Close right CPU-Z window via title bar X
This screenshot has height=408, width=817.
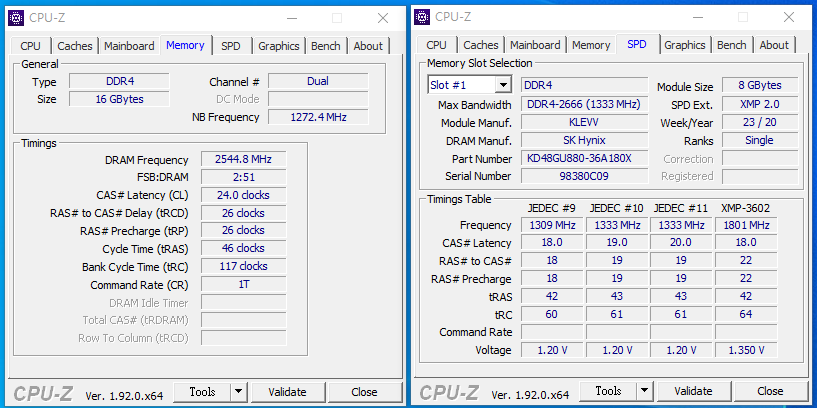[x=789, y=17]
